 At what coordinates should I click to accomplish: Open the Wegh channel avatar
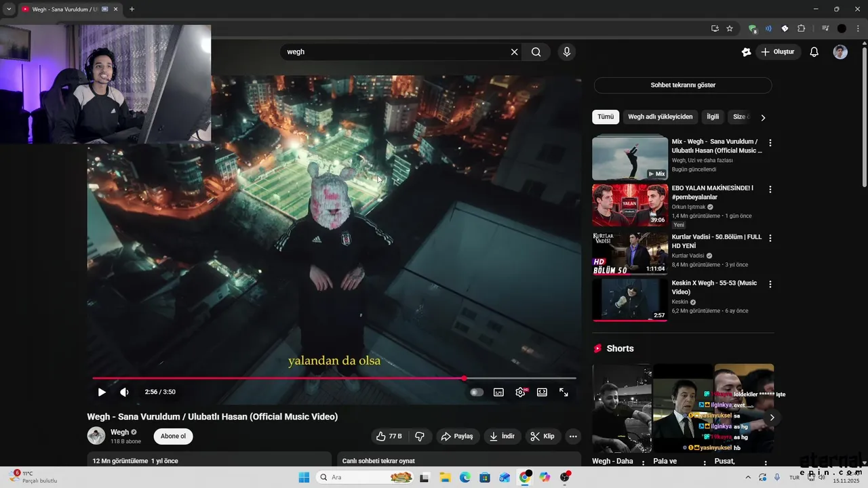(x=96, y=436)
